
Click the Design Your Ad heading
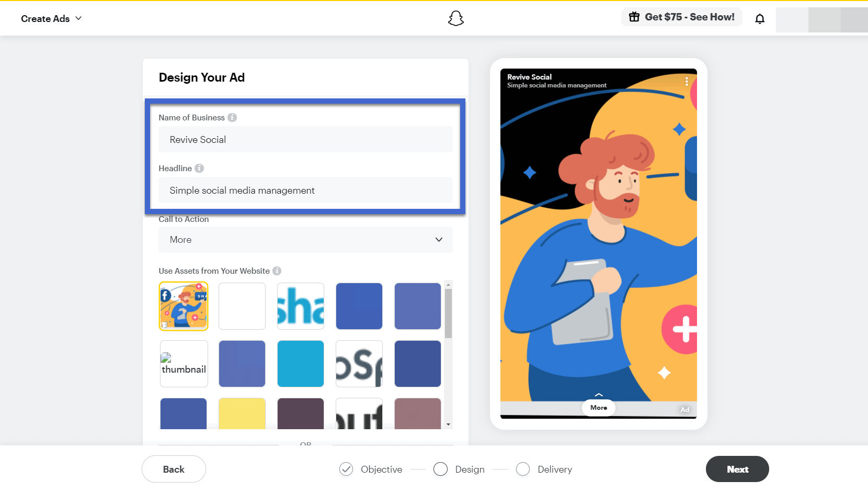click(x=202, y=77)
